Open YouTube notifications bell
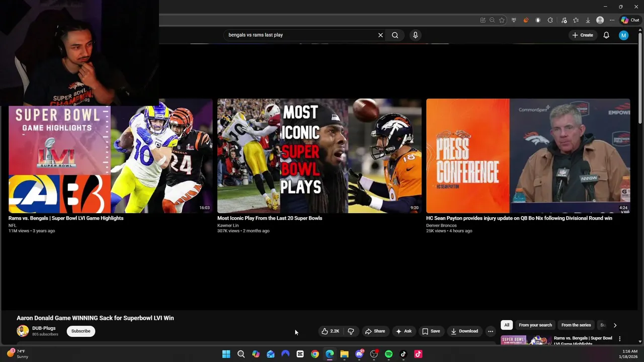This screenshot has height=362, width=644. pyautogui.click(x=606, y=35)
